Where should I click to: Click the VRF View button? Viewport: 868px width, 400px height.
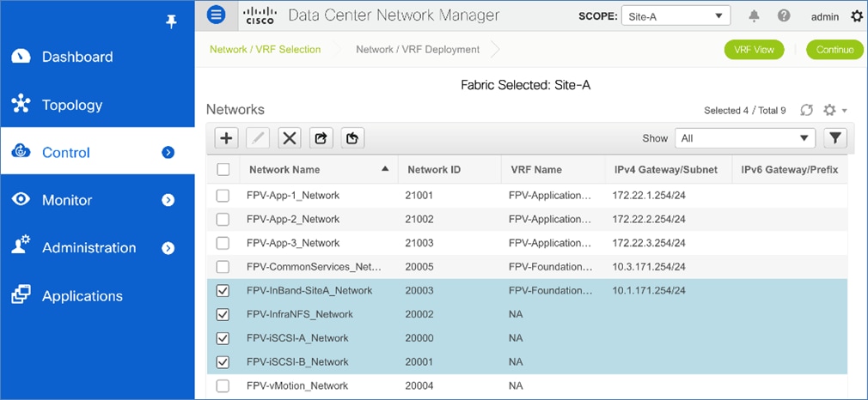754,50
